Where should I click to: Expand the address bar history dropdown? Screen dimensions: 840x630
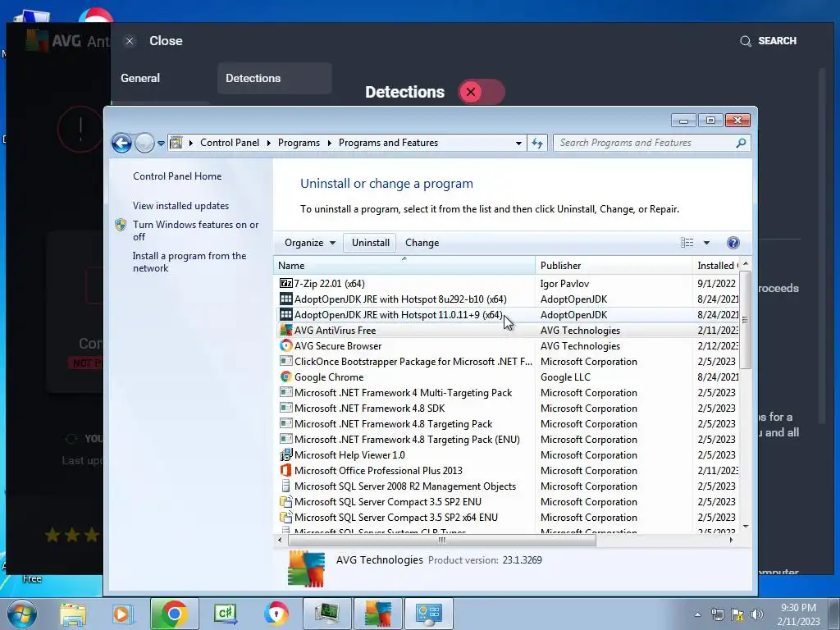(x=518, y=143)
